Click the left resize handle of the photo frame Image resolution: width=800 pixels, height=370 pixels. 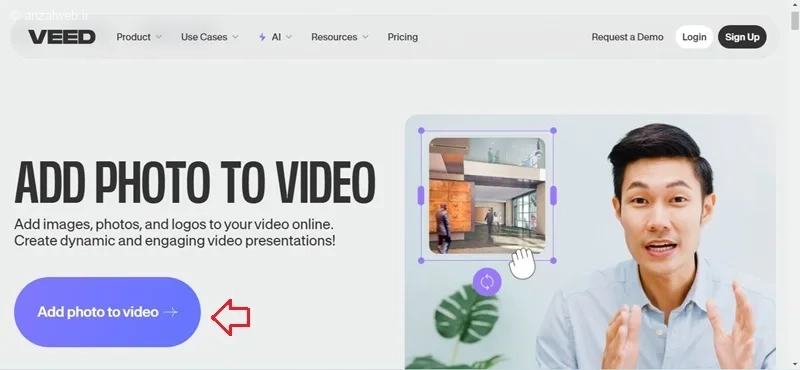(x=421, y=195)
